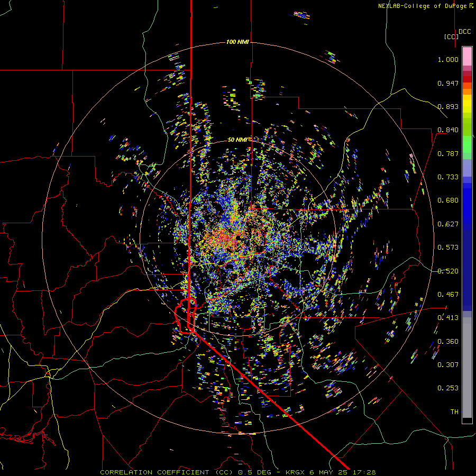
Task: Select the 0.947 legend value
Action: 448,83
